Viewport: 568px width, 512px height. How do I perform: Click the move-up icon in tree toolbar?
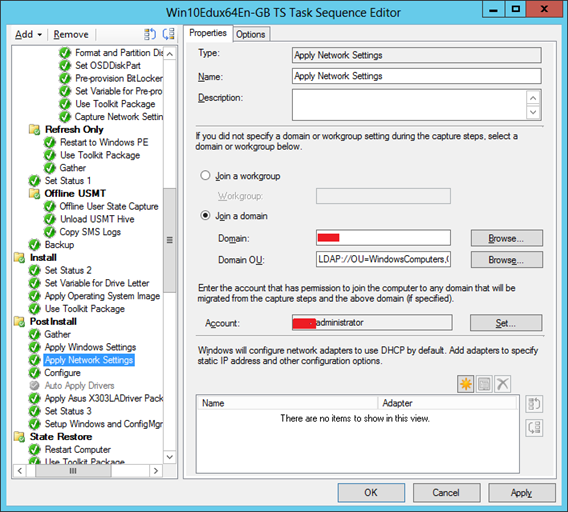tap(150, 34)
